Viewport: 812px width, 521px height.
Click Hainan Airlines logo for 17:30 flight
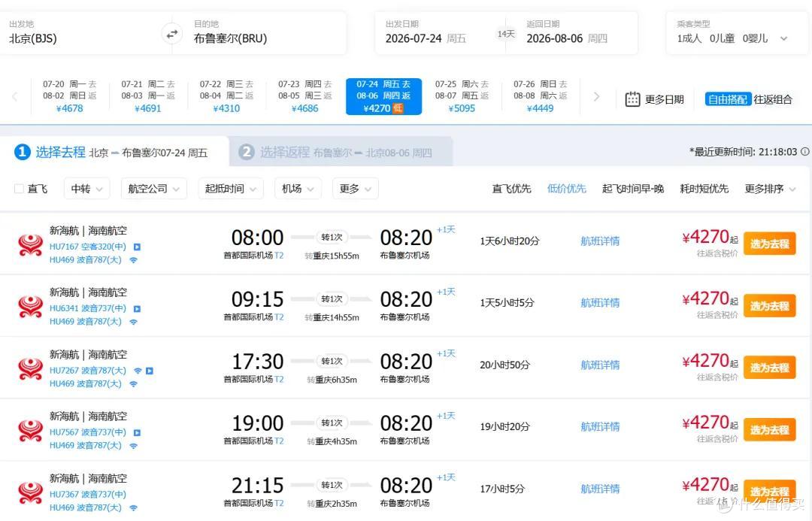[31, 368]
